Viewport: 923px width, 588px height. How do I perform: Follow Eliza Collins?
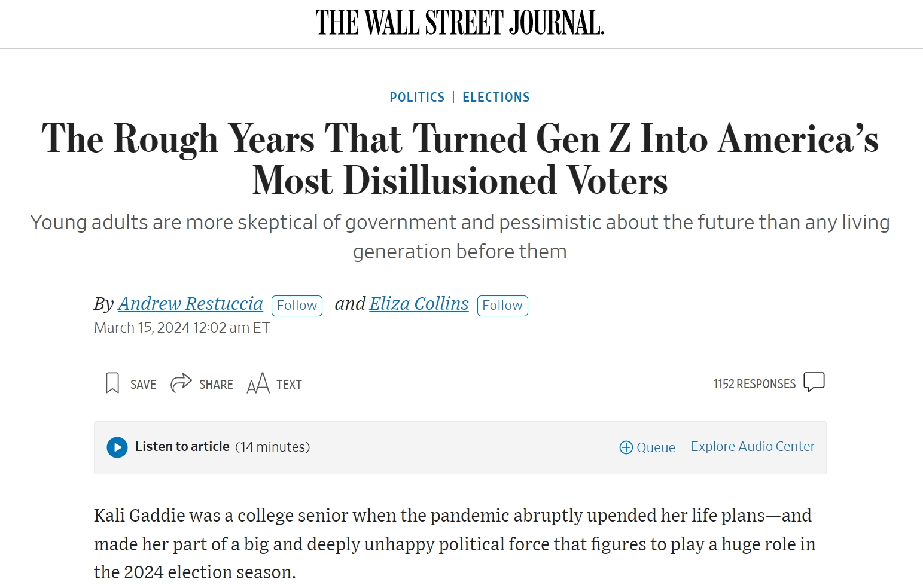[502, 306]
